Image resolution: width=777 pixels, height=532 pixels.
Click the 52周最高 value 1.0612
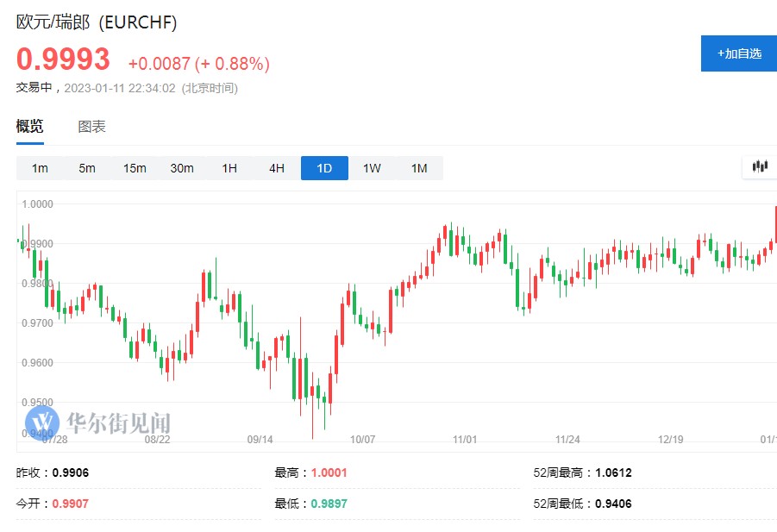(613, 473)
